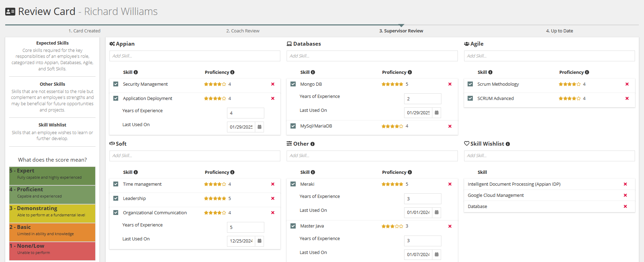Click Years of Experience field for Mongo DB
This screenshot has height=262, width=644.
[423, 99]
